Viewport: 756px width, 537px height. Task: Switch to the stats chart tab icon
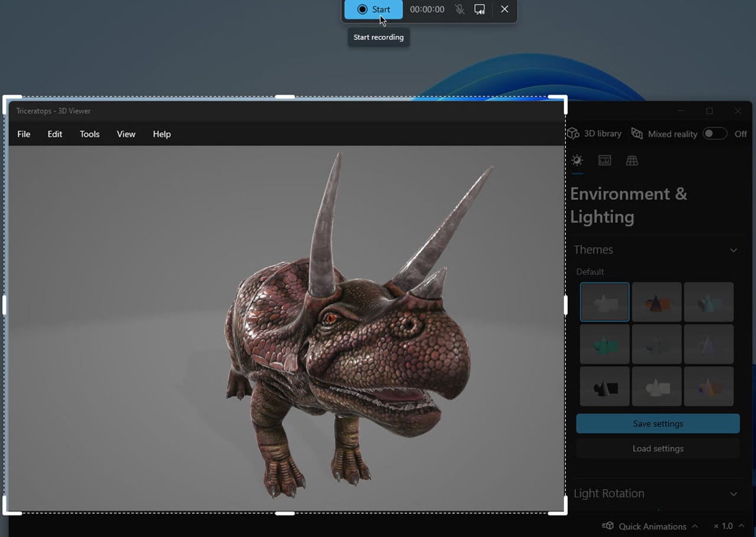(x=605, y=161)
